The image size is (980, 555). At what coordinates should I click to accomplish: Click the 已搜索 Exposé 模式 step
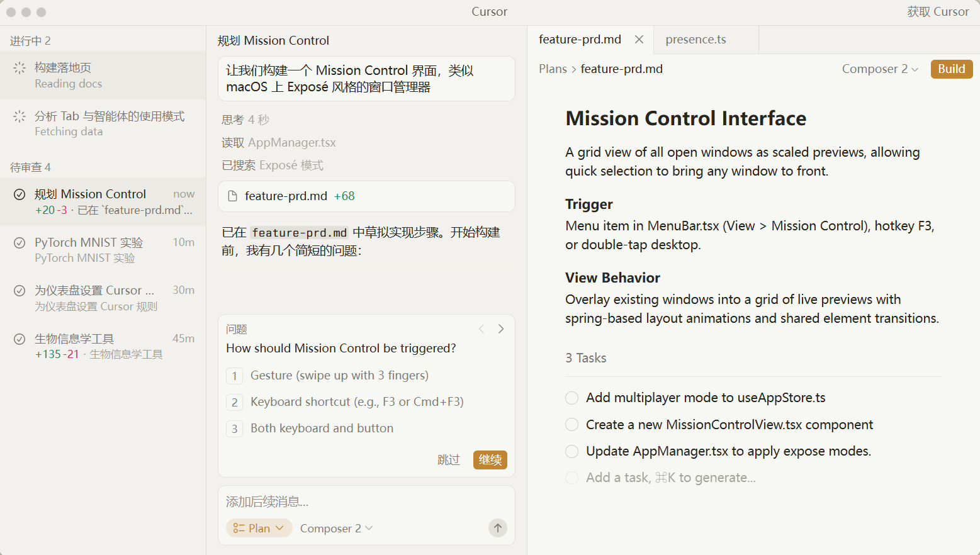coord(273,165)
